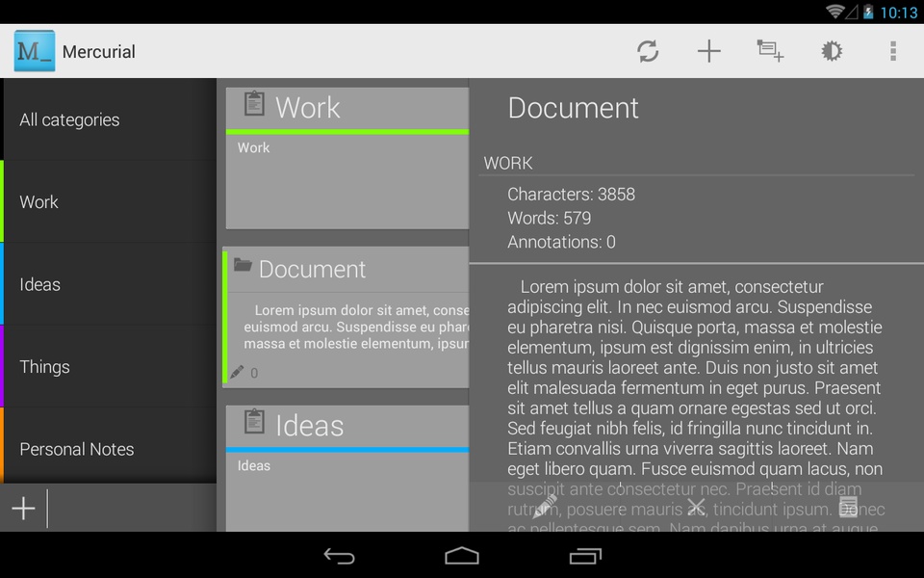
Task: Click the WORK category label in the detail panel
Action: pos(508,163)
